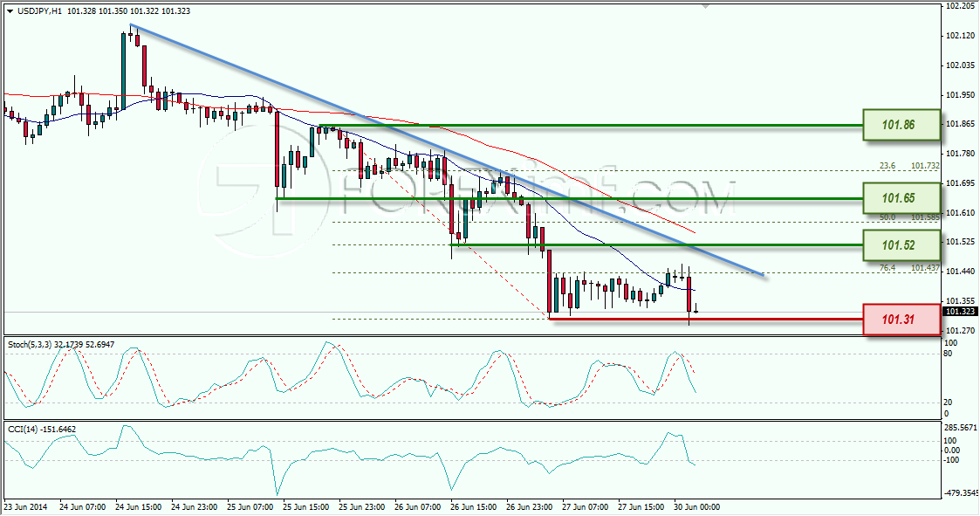
Task: Select the USDJPY,H1 symbol title
Action: [x=38, y=11]
